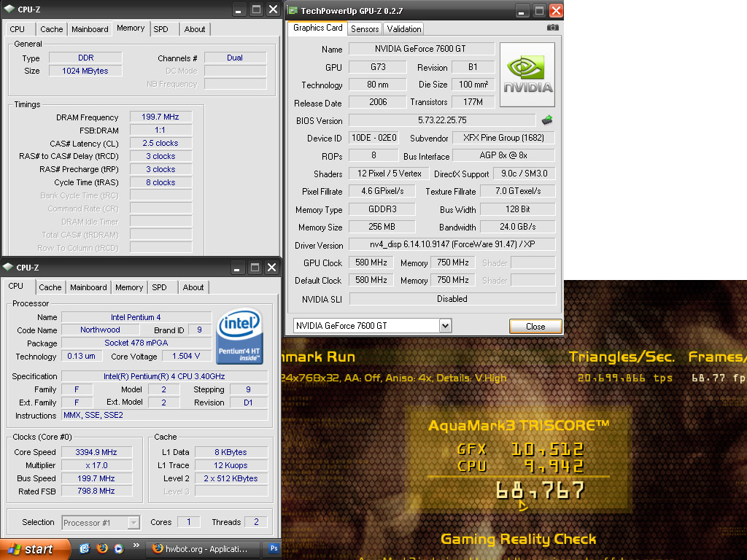This screenshot has width=747, height=560.
Task: Launch Firefox from quick launch bar
Action: point(102,548)
